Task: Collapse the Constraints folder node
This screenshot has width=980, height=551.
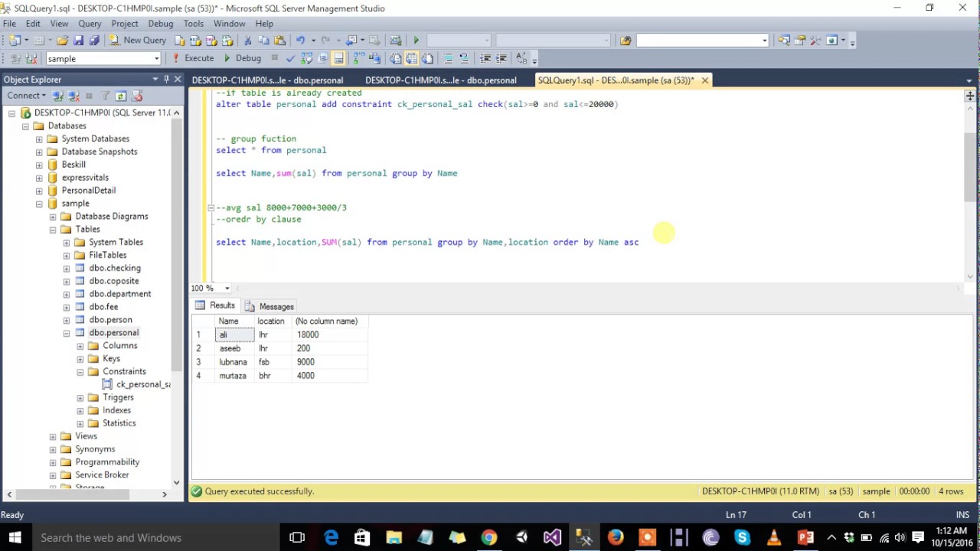Action: coord(80,372)
